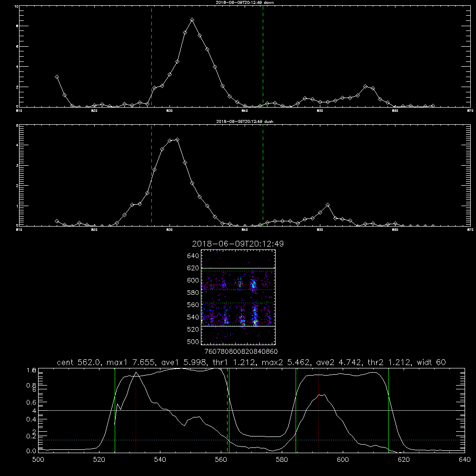Click the orange dashed vertical line in the bottom plot
Image resolution: width=476 pixels, height=476 pixels.
[x=227, y=410]
